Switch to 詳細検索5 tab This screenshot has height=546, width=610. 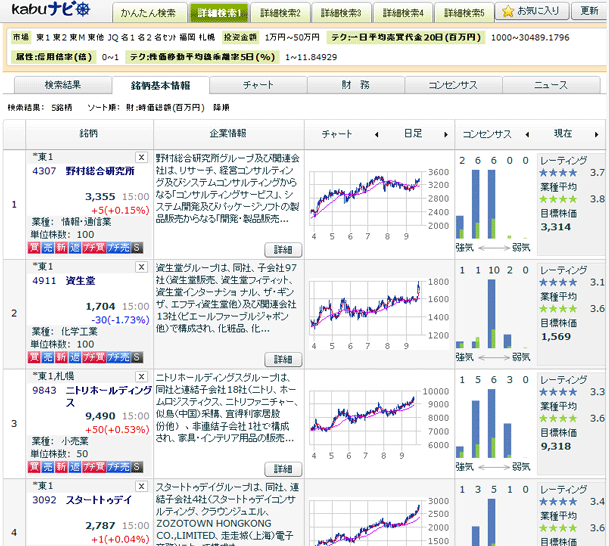coord(464,13)
